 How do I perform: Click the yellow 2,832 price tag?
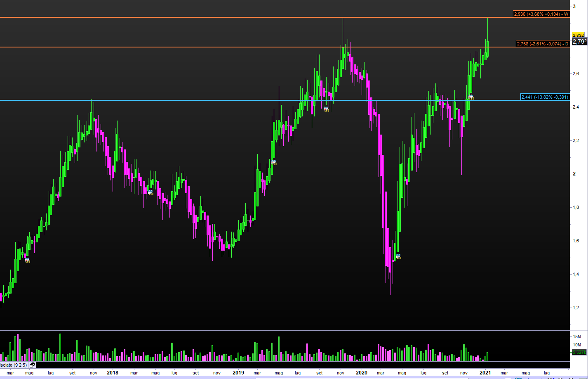[x=578, y=36]
